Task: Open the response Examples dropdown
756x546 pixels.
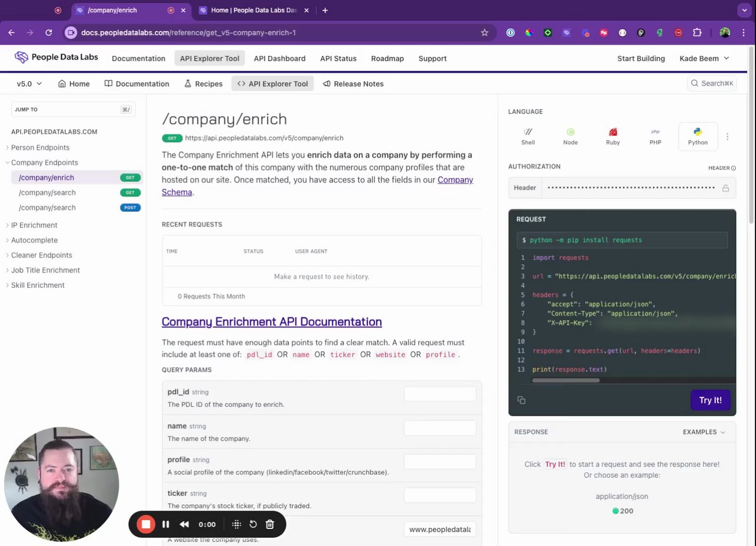Action: (703, 432)
